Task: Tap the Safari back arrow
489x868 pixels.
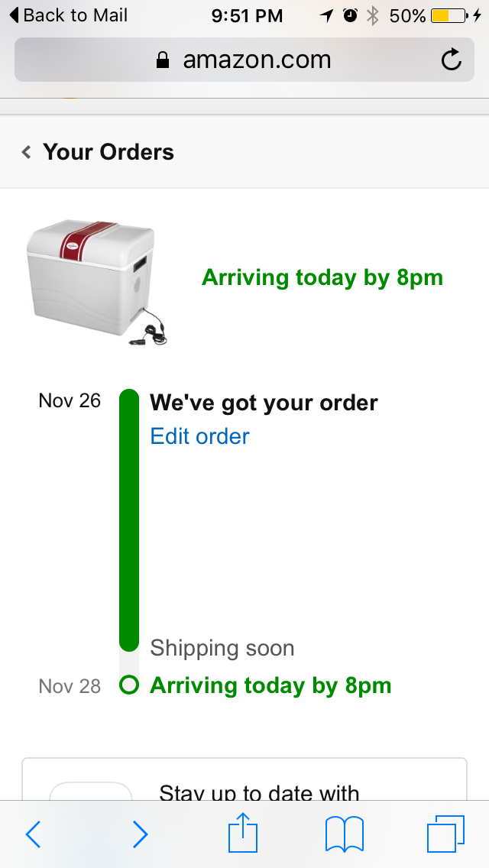Action: 33,834
